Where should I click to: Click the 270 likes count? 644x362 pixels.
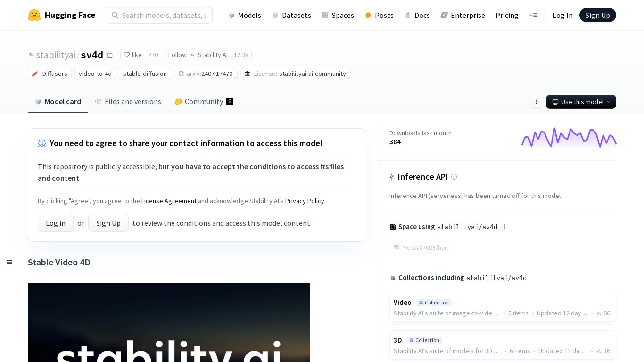tap(153, 55)
